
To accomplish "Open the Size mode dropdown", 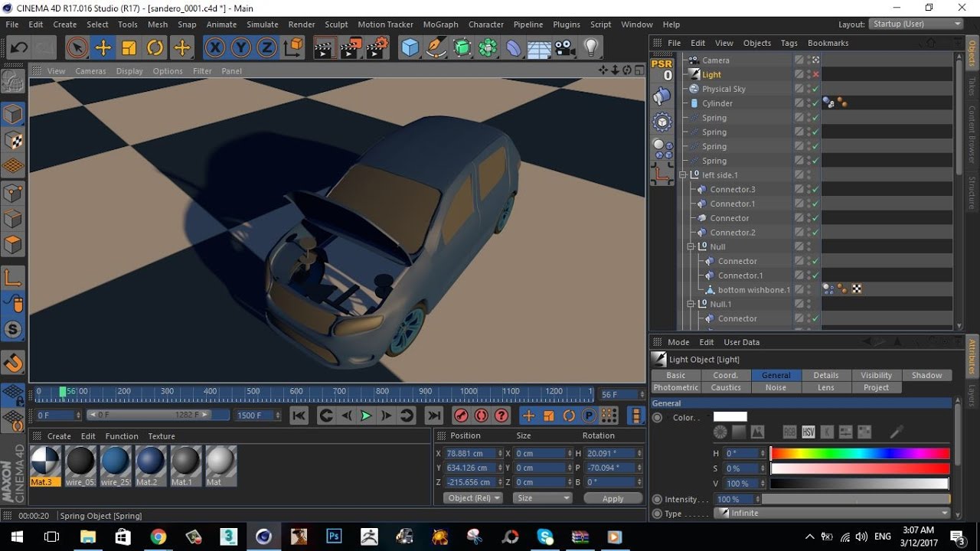I will point(541,497).
